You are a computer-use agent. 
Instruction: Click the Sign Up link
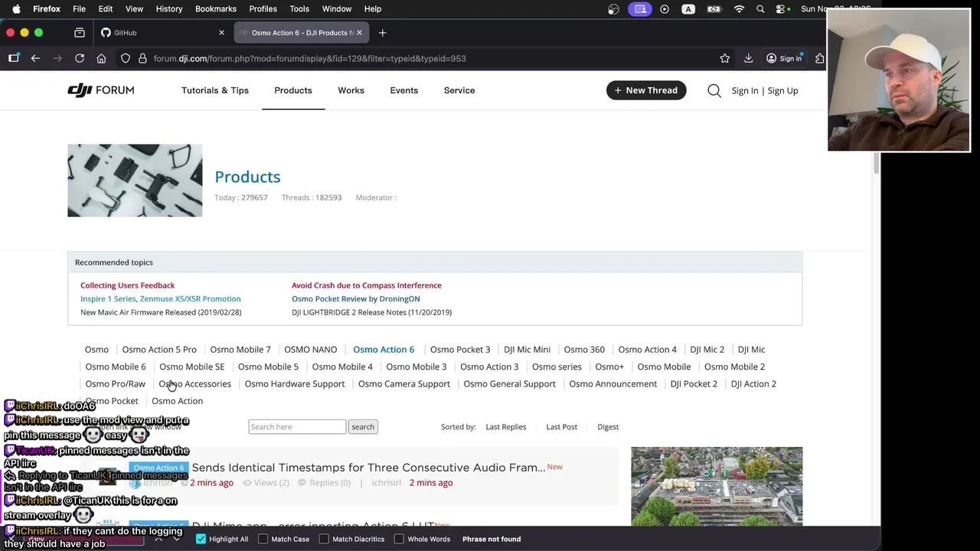[x=782, y=90]
